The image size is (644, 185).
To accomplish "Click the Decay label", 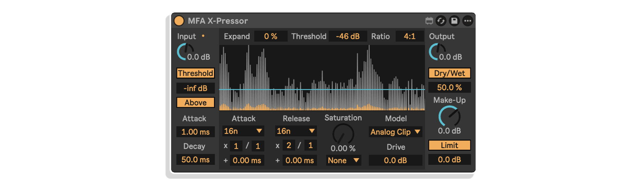I will (x=194, y=146).
